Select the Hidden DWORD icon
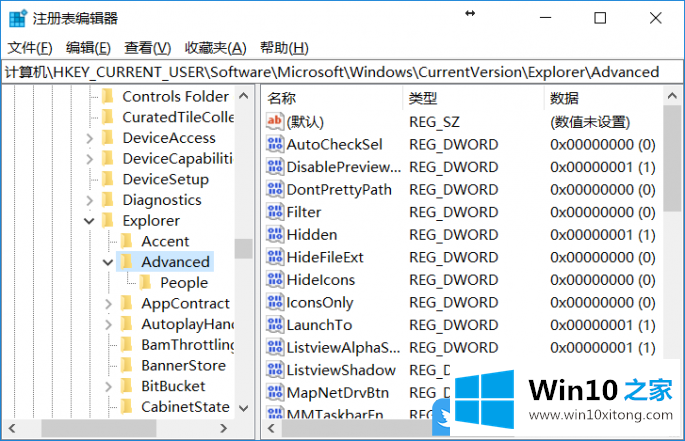Screen dimensions: 685x441 coord(274,234)
